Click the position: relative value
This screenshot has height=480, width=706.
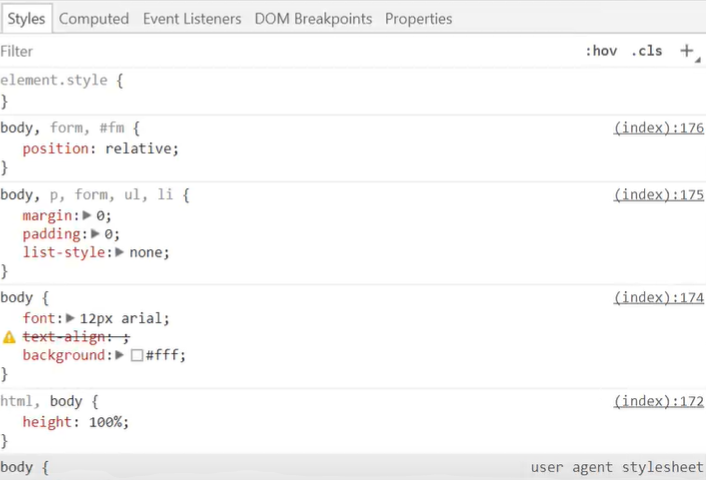pos(145,148)
